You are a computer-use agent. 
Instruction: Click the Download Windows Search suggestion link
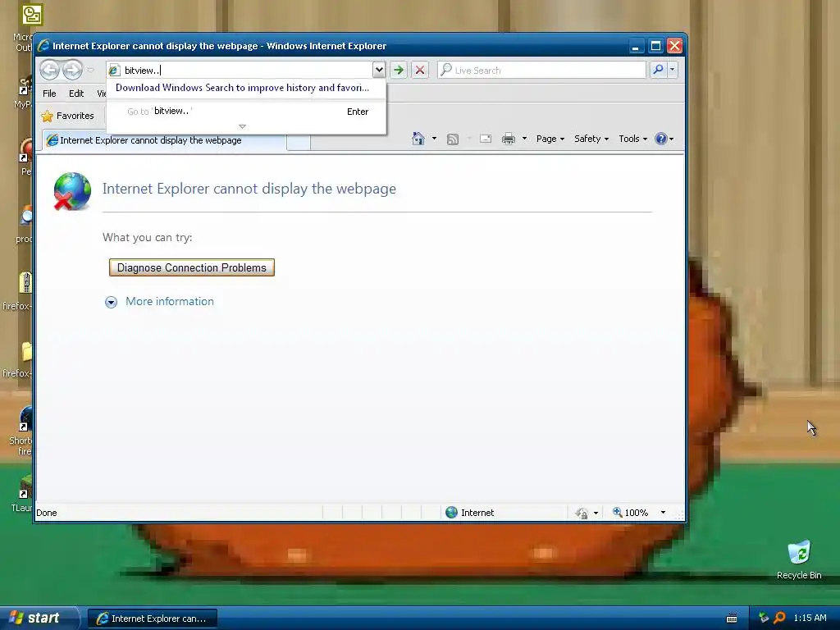pyautogui.click(x=242, y=88)
